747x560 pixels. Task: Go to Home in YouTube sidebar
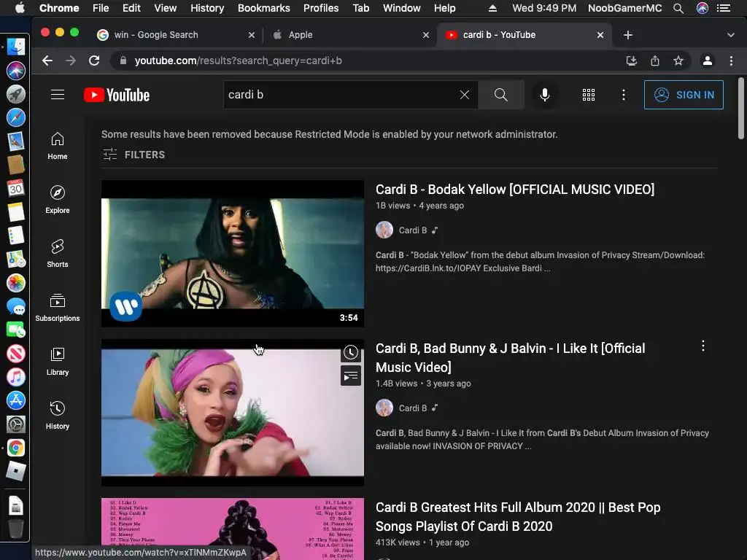[58, 146]
